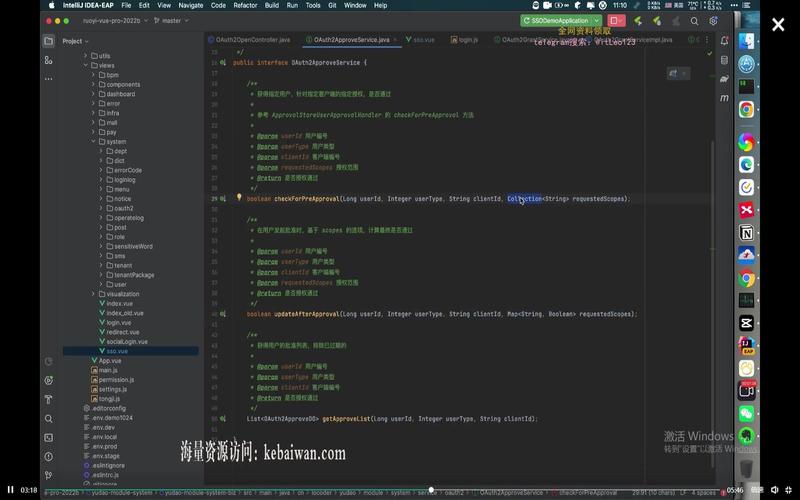Open the SSODemoApplication run configuration dropdown
Image resolution: width=800 pixels, height=500 pixels.
(596, 21)
